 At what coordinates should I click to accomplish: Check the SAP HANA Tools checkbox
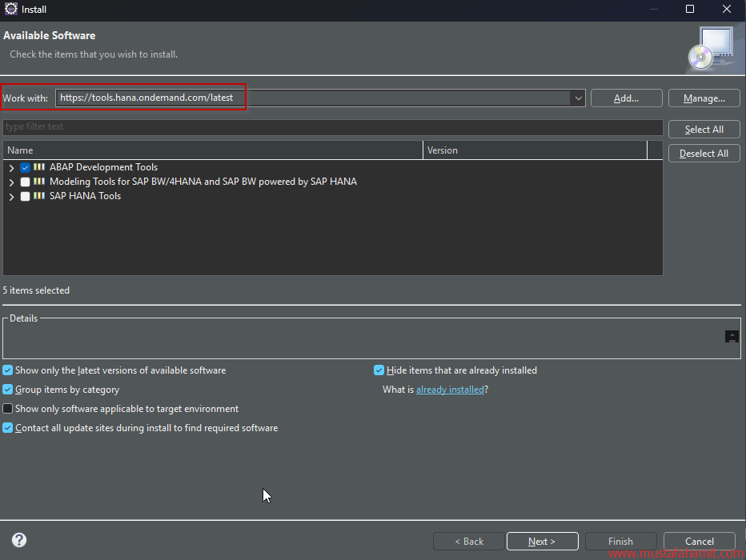pos(26,196)
